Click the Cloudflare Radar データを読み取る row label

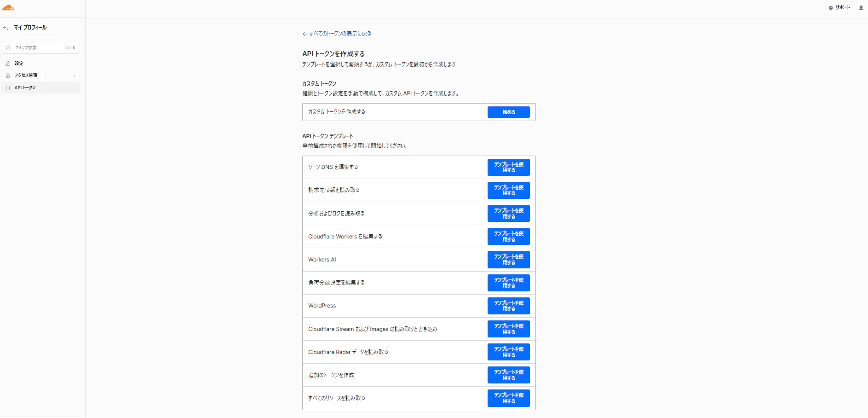(x=348, y=352)
